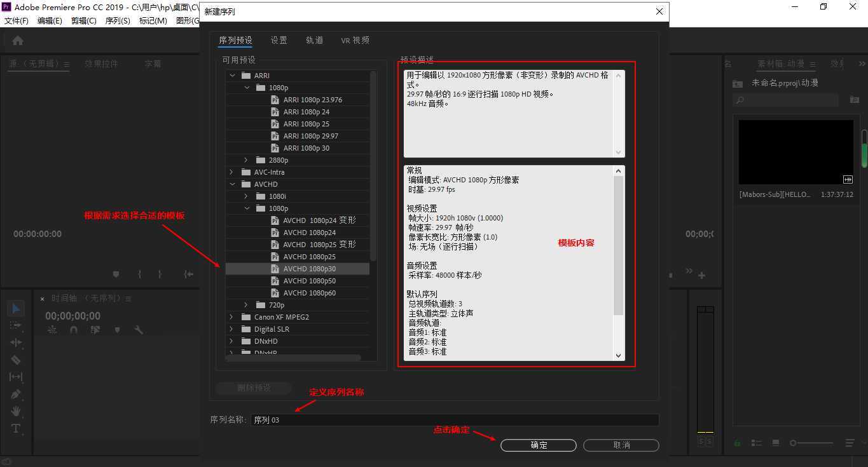This screenshot has width=868, height=467.
Task: Click linked selection icon in timeline
Action: [95, 330]
